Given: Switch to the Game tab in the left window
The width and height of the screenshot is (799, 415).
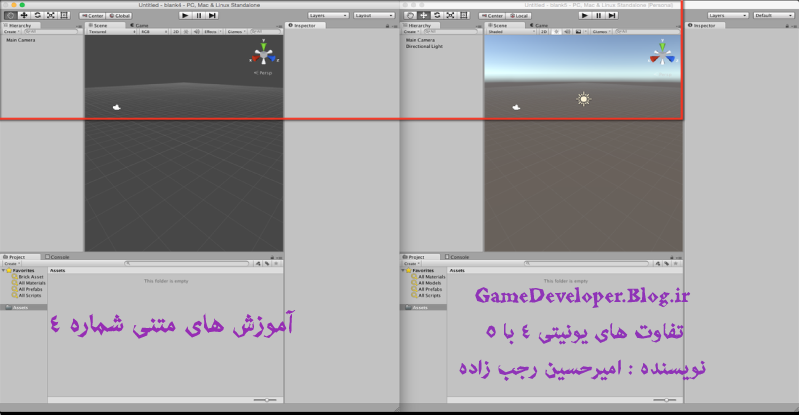Looking at the screenshot, I should (x=139, y=25).
